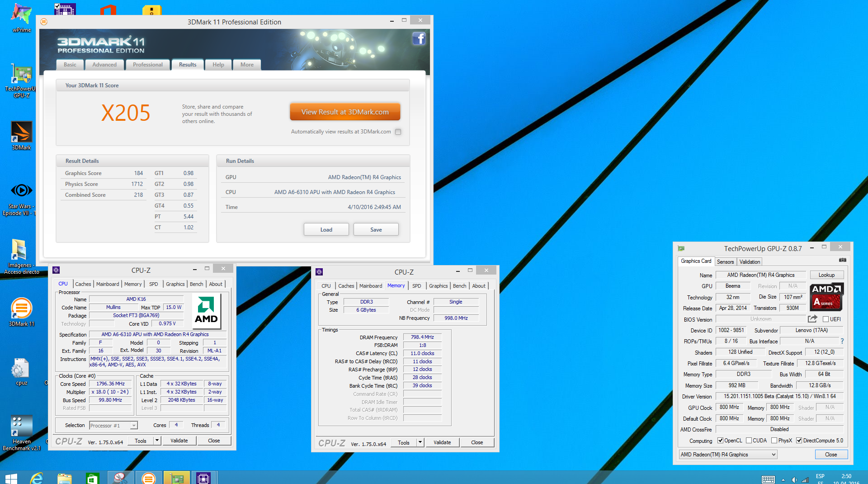Launch 3DMark 11 desktop shortcut

[x=21, y=312]
